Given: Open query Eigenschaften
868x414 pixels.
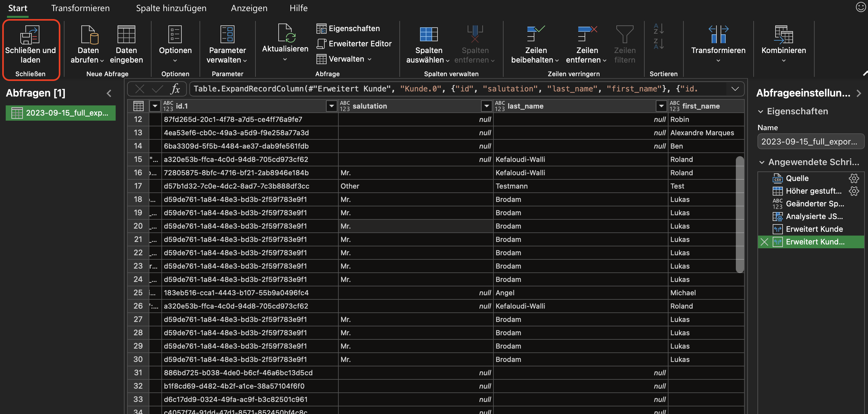Looking at the screenshot, I should tap(349, 29).
